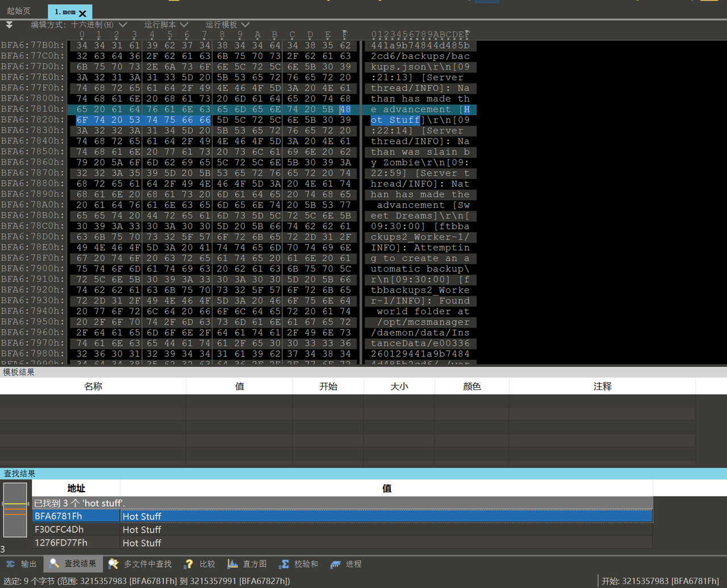Screen dimensions: 727x588
Task: Open the 编辑方式 十六进制 dropdown
Action: (x=78, y=25)
